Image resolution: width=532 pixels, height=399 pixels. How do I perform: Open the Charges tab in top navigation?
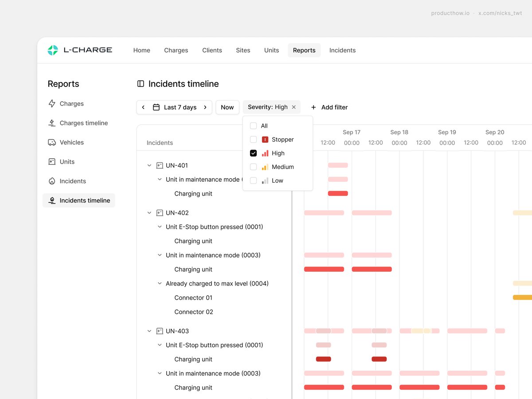(x=176, y=51)
